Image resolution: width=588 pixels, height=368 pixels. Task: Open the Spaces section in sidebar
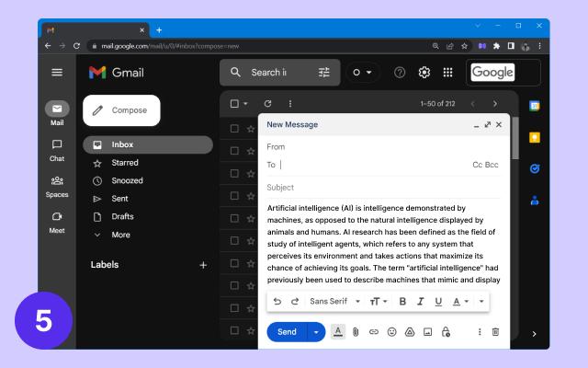[x=57, y=187]
